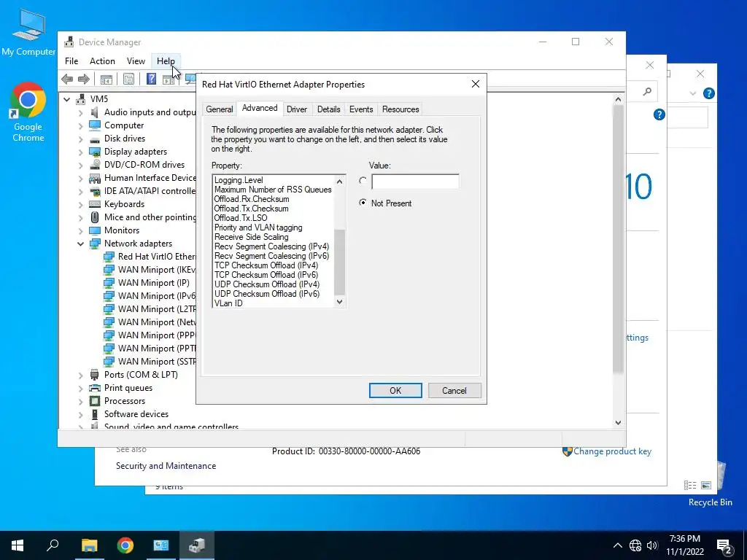Screen dimensions: 747x560
Task: Select Logging.Level property
Action: point(239,180)
